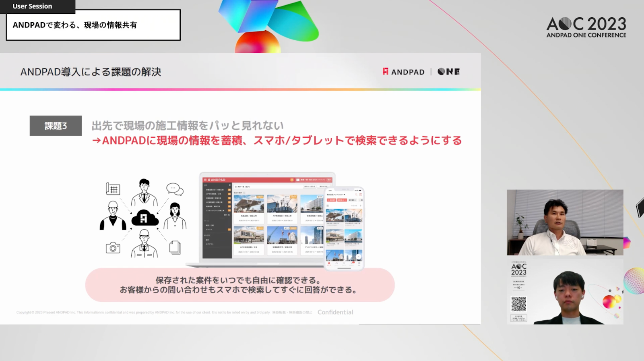Click the slide heading ANDPAD導入による課題の解決
Viewport: 644px width, 361px height.
(91, 72)
